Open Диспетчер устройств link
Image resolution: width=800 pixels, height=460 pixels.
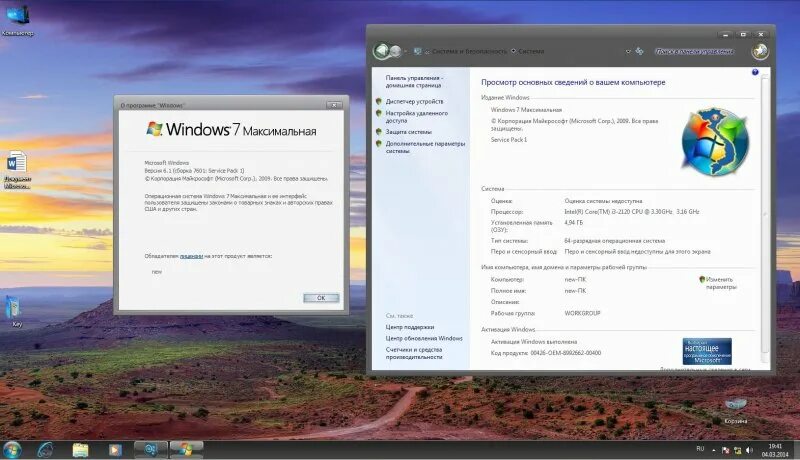(414, 101)
